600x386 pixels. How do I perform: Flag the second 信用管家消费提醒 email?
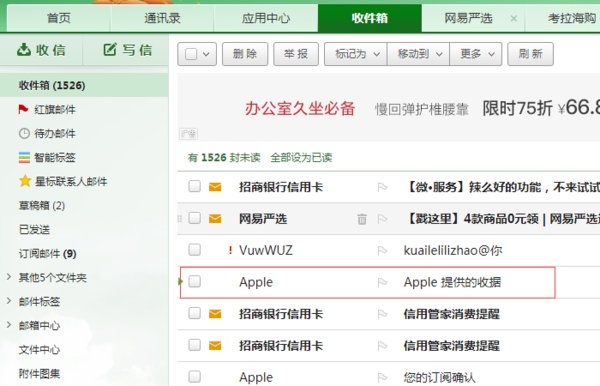click(382, 346)
